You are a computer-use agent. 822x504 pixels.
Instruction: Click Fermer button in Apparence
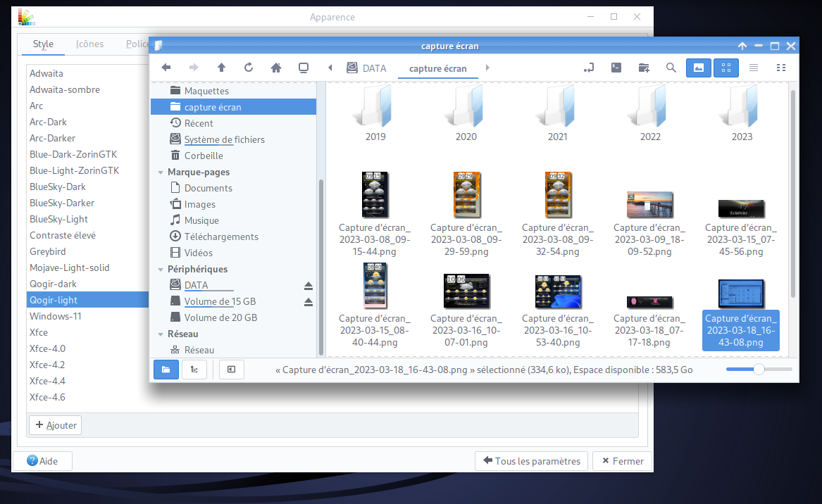pos(622,461)
